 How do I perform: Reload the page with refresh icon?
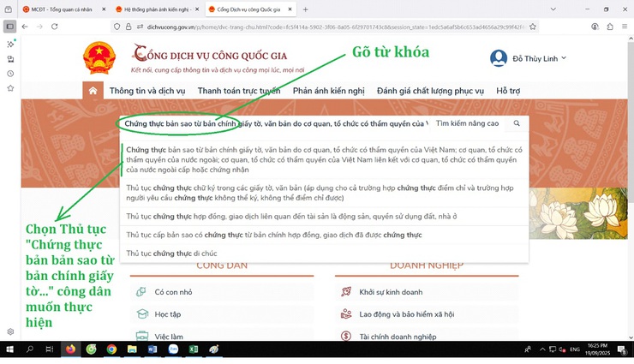[55, 27]
